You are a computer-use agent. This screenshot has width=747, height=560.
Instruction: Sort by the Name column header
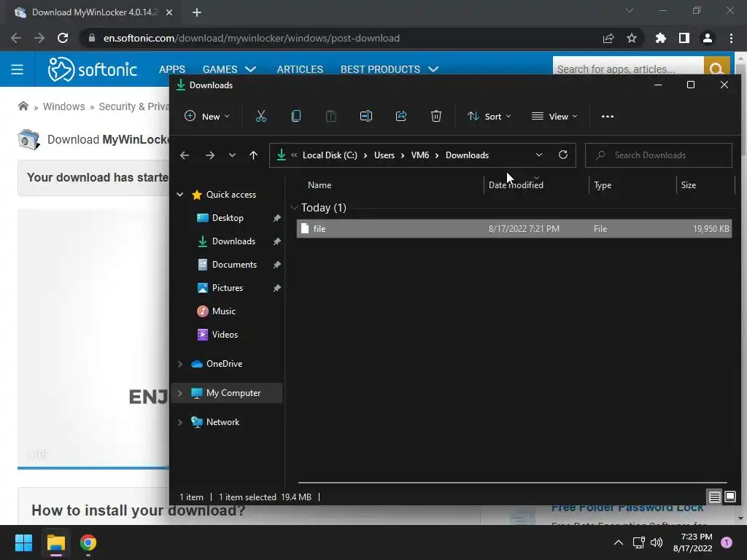coord(320,184)
